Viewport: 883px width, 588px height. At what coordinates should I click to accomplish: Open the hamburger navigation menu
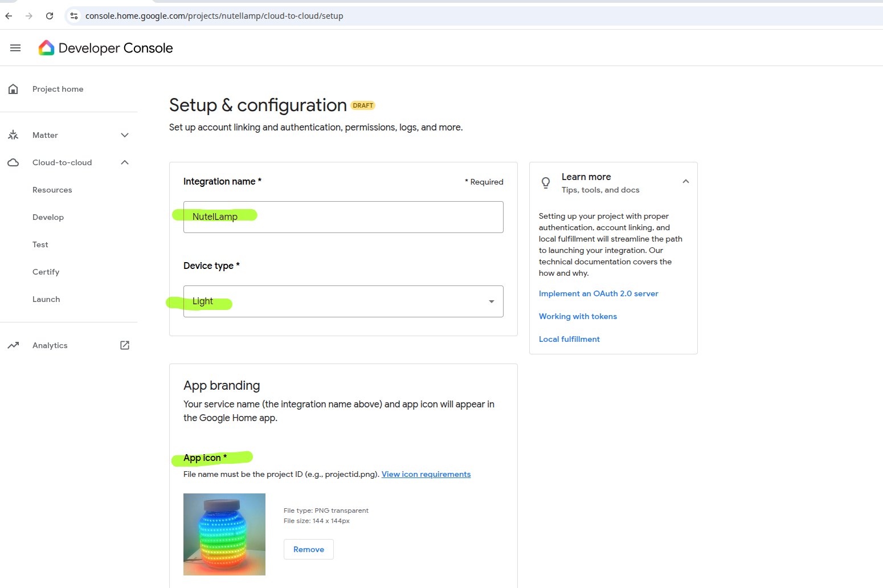[x=15, y=48]
